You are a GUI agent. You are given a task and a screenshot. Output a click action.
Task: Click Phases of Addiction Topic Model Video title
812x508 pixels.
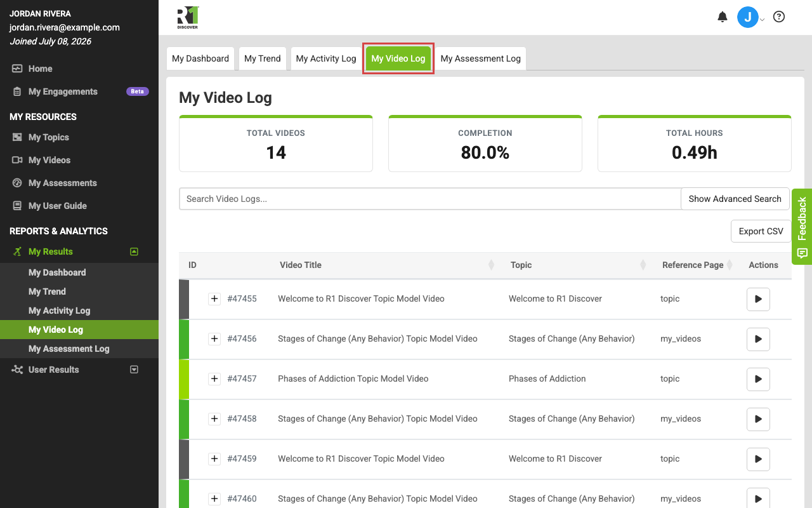353,378
